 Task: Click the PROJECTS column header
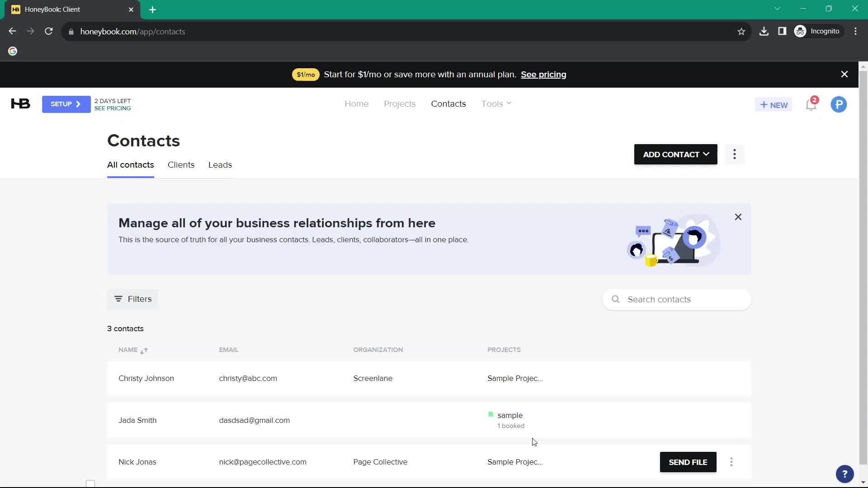504,350
